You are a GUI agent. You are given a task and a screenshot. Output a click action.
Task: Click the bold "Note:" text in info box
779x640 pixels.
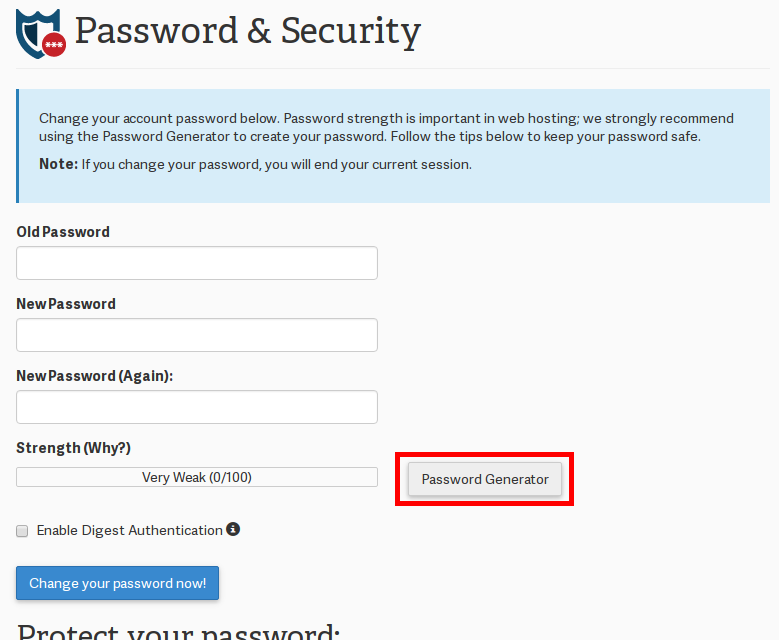pos(58,164)
